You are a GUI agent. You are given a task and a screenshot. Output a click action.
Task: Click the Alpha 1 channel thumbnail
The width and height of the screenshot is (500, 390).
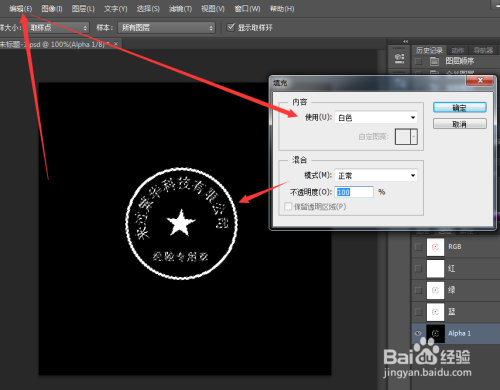pyautogui.click(x=435, y=334)
